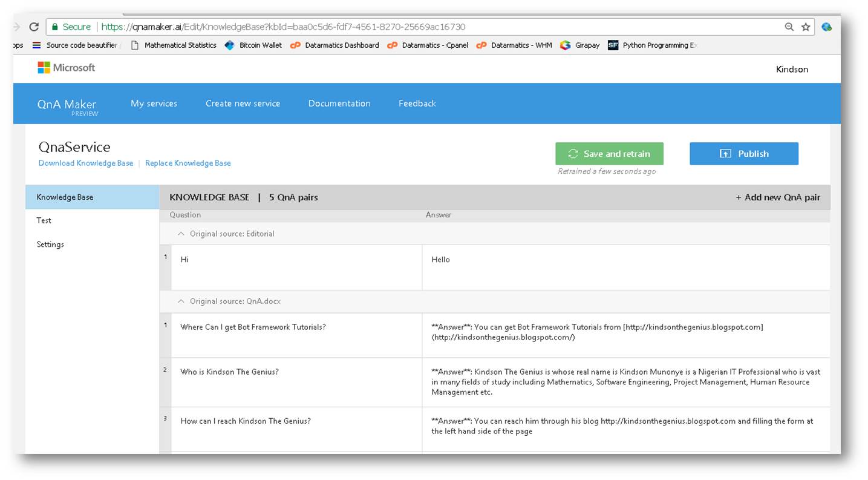Open the Mathematical Statistics bookmark
The height and width of the screenshot is (480, 868).
174,45
